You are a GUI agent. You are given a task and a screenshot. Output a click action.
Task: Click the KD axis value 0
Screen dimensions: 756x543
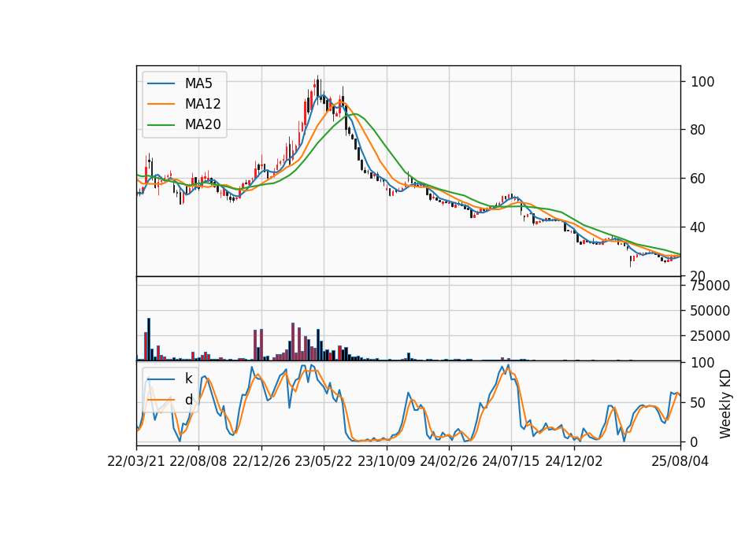click(695, 441)
